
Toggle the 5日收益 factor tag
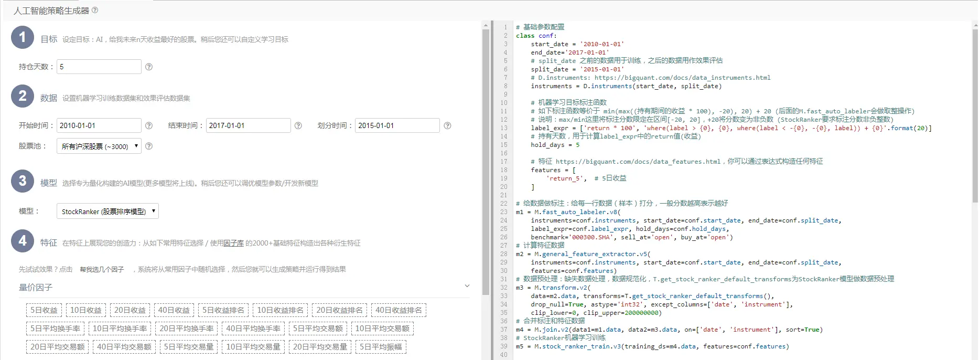coord(44,310)
